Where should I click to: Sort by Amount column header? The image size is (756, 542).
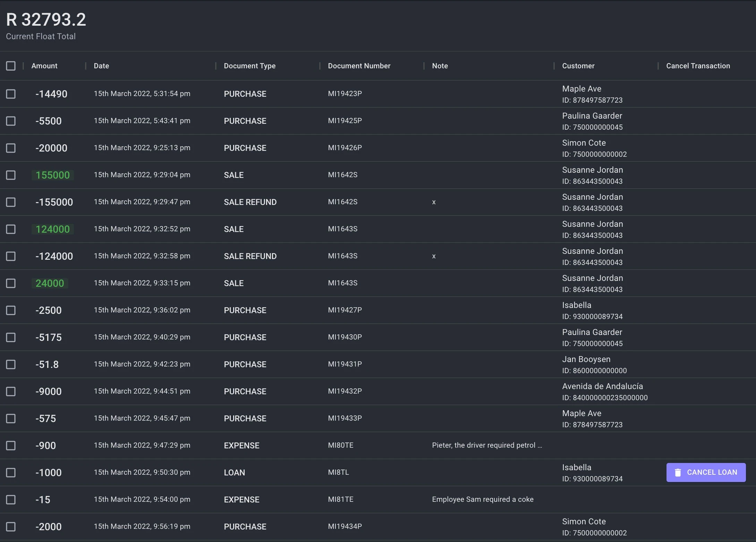point(44,66)
